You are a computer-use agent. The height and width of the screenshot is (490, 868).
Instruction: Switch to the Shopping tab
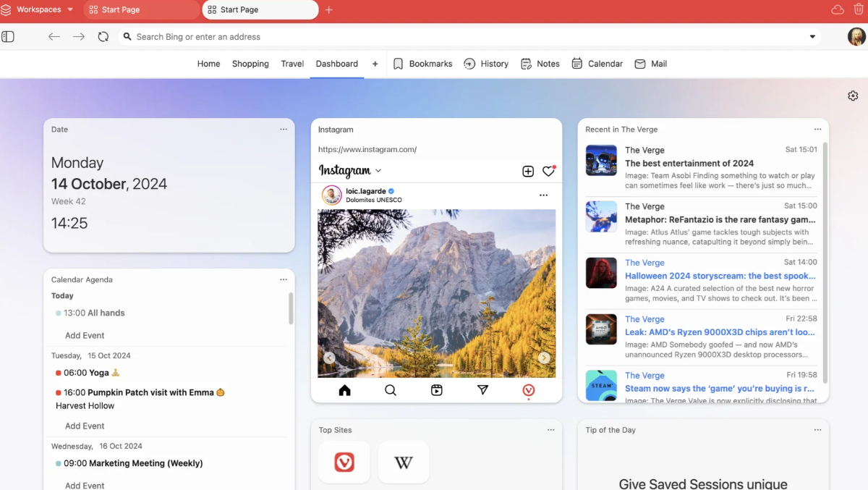tap(250, 64)
